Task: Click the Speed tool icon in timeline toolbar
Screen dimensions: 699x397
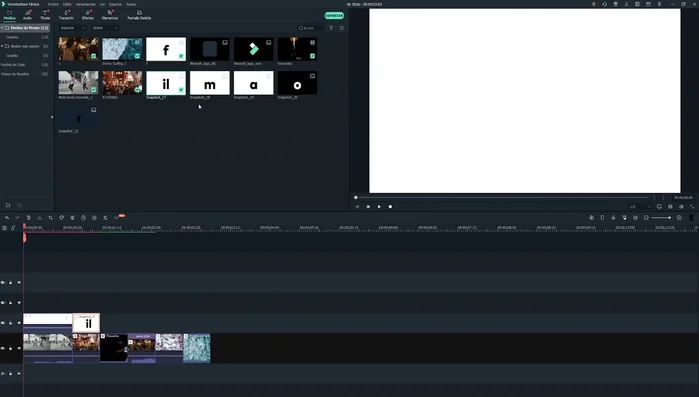Action: [x=62, y=217]
